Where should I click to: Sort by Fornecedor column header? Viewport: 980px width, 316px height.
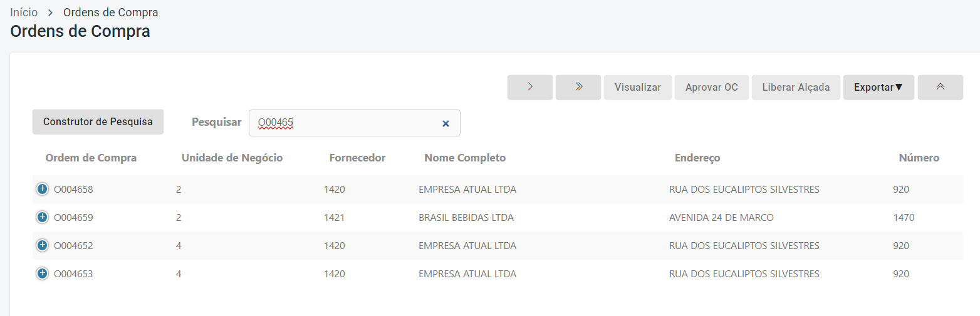point(357,158)
